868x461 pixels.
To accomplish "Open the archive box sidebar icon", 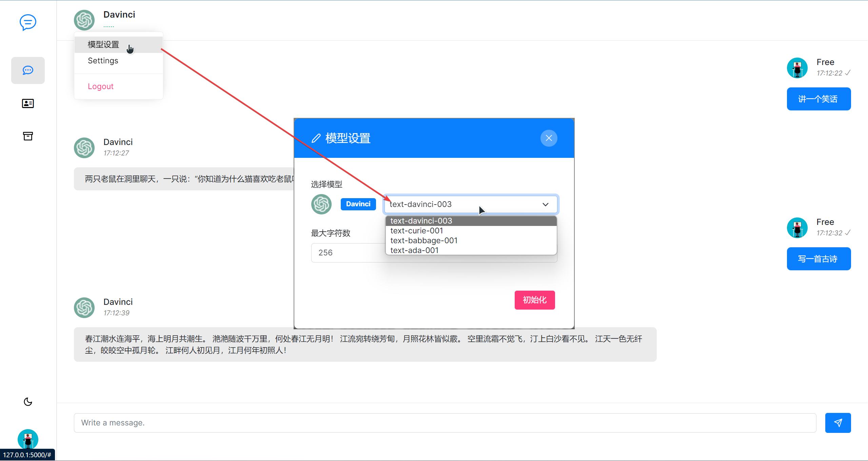I will (28, 136).
